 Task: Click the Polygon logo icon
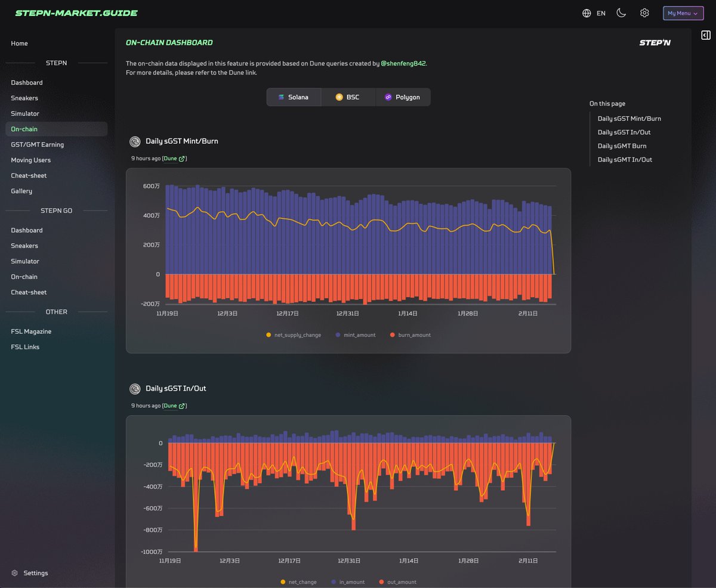[x=388, y=97]
